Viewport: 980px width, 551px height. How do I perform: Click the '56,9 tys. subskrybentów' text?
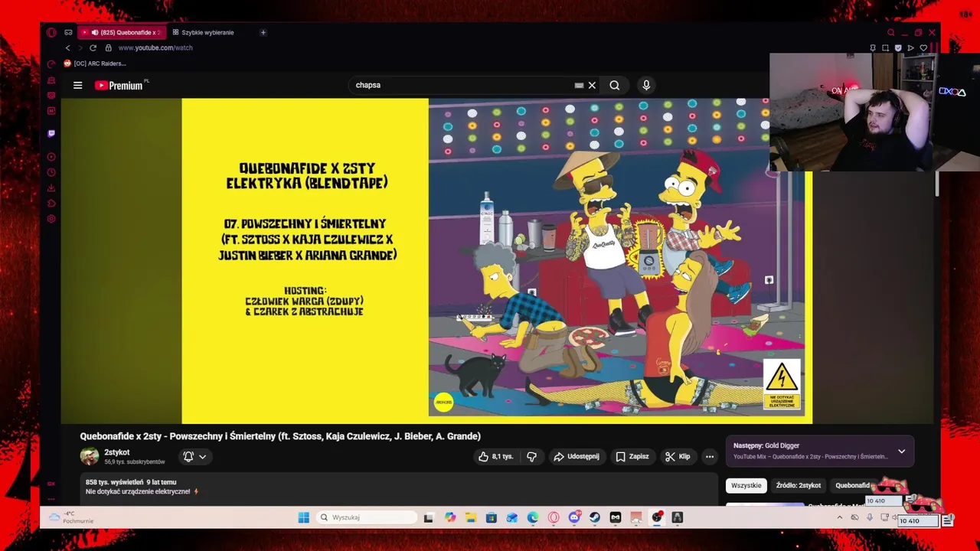[x=135, y=461]
